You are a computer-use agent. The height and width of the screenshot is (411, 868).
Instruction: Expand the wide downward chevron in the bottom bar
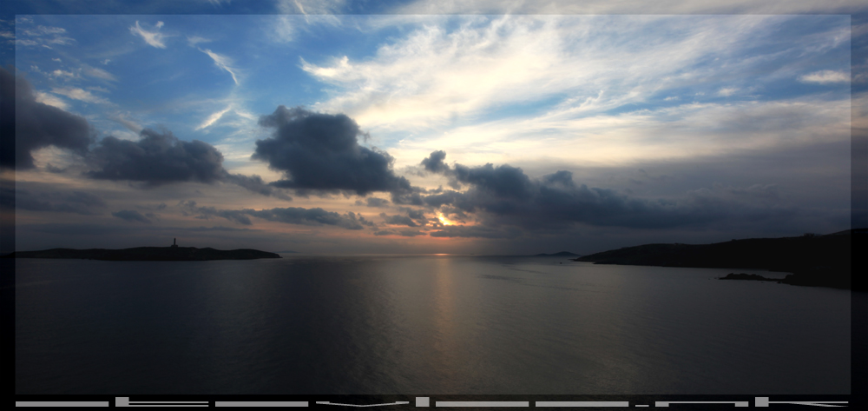tap(362, 404)
